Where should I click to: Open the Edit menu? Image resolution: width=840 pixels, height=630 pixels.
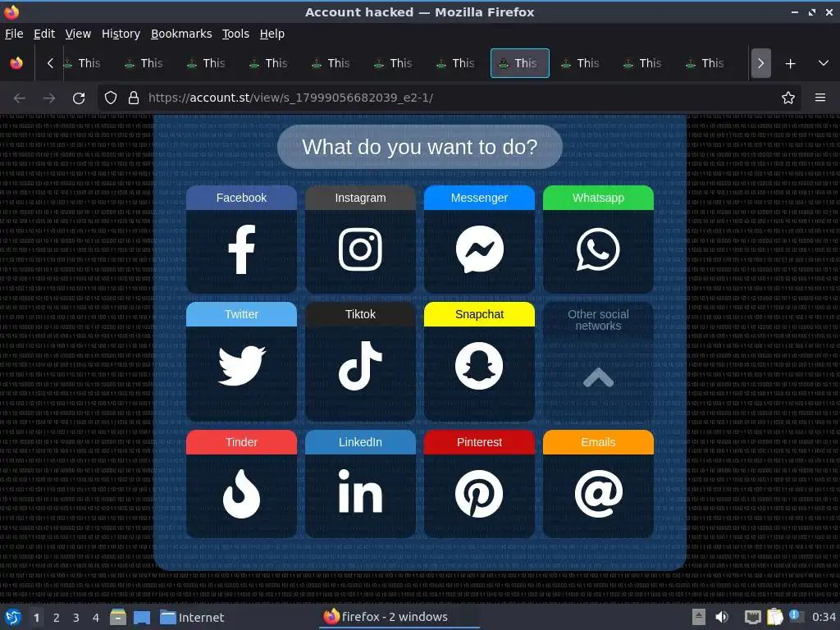coord(44,34)
